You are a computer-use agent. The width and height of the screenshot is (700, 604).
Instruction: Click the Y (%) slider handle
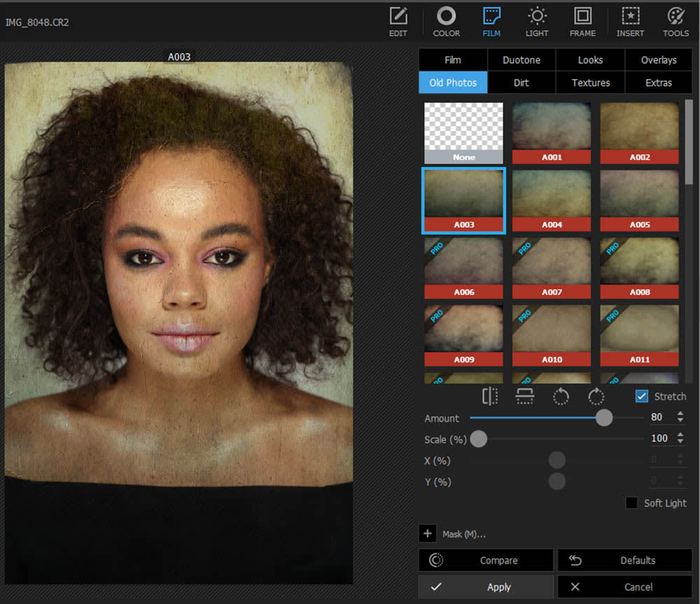click(556, 482)
